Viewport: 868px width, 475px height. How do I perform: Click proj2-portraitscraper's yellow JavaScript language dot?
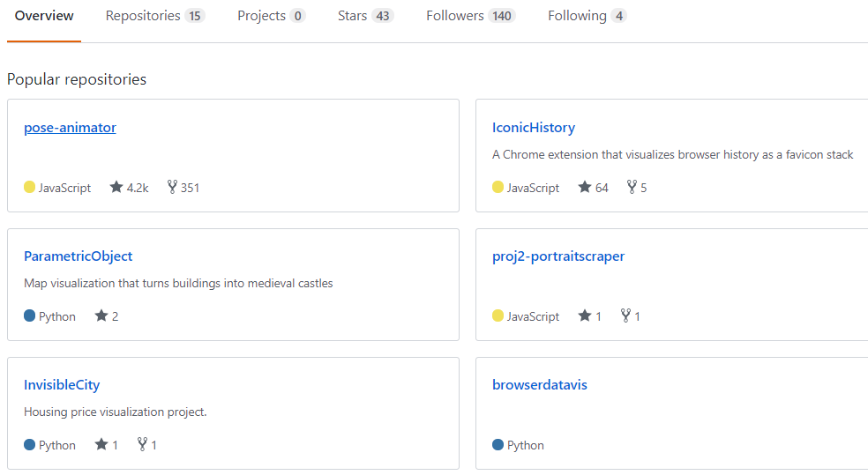(498, 315)
